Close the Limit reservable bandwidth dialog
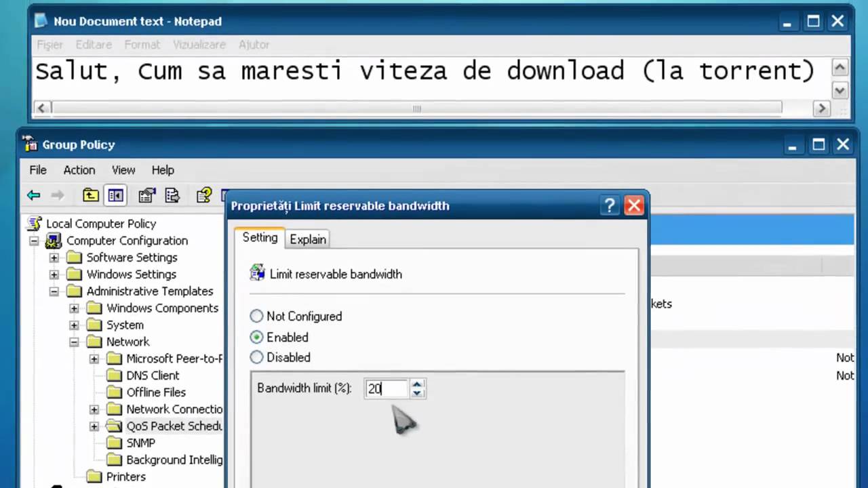 (633, 205)
